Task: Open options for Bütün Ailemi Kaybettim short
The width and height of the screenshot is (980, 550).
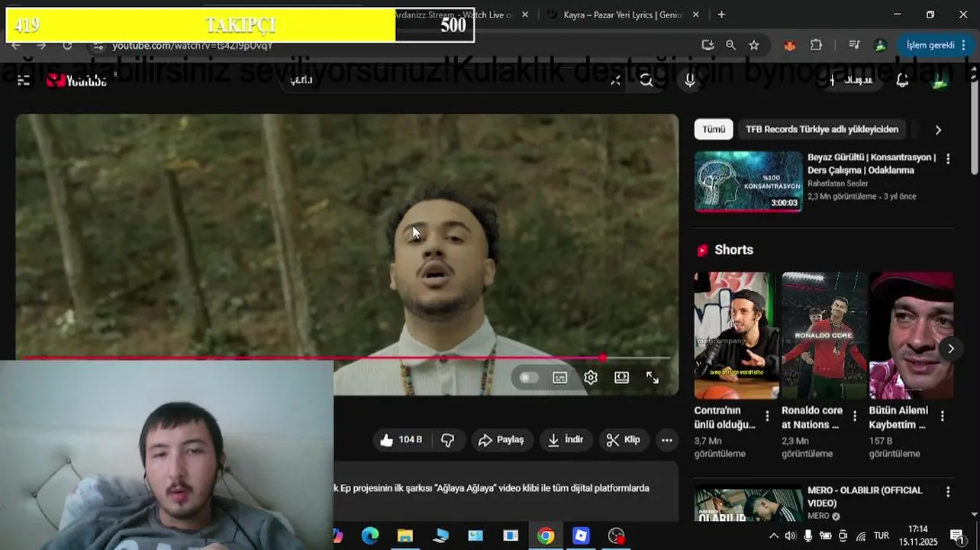Action: coord(943,416)
